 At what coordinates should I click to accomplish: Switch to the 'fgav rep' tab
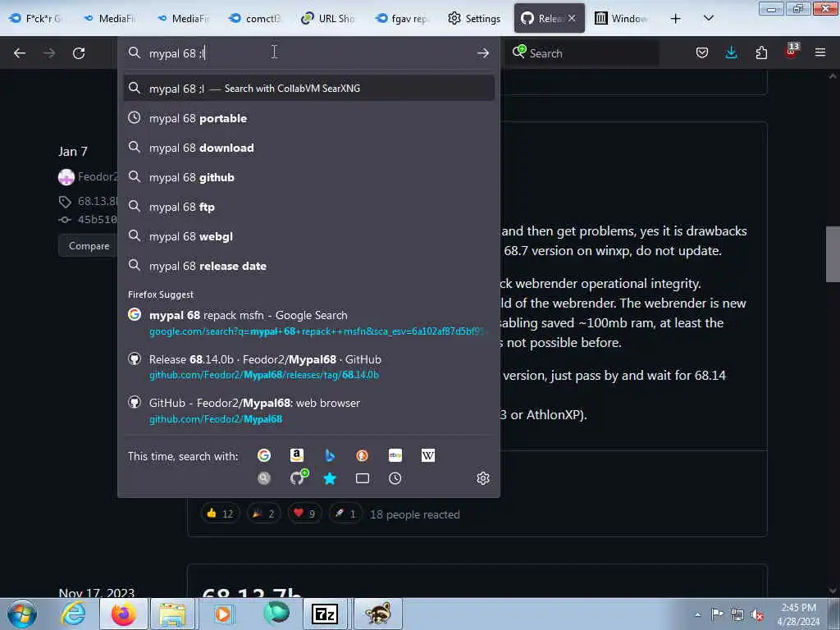400,18
